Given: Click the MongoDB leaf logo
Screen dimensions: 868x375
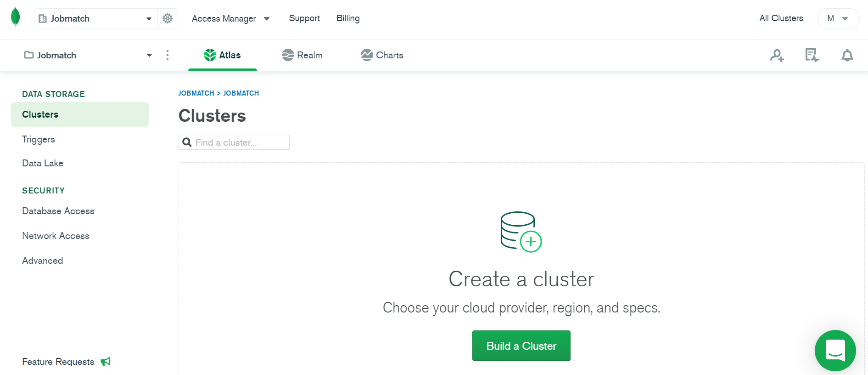Looking at the screenshot, I should coord(15,17).
